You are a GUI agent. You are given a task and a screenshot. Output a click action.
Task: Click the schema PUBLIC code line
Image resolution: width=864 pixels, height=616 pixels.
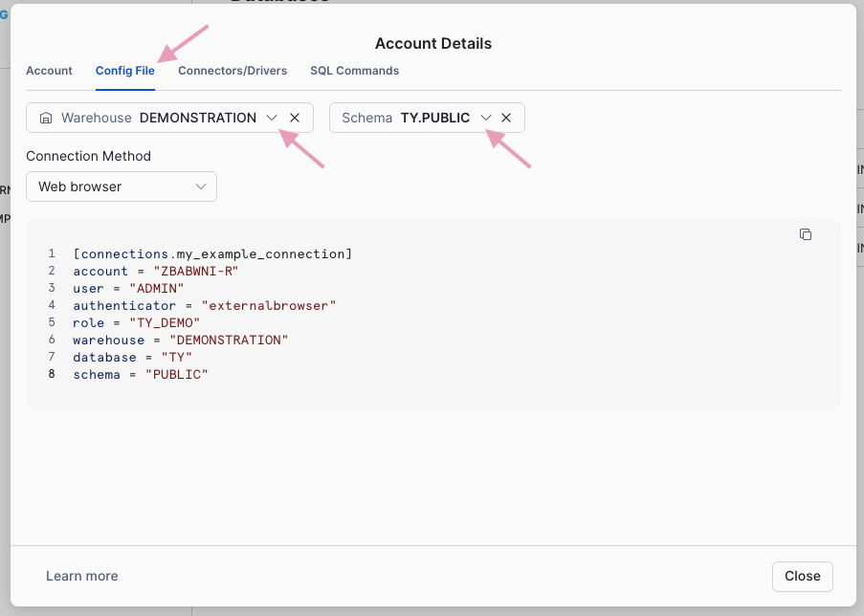tap(141, 375)
